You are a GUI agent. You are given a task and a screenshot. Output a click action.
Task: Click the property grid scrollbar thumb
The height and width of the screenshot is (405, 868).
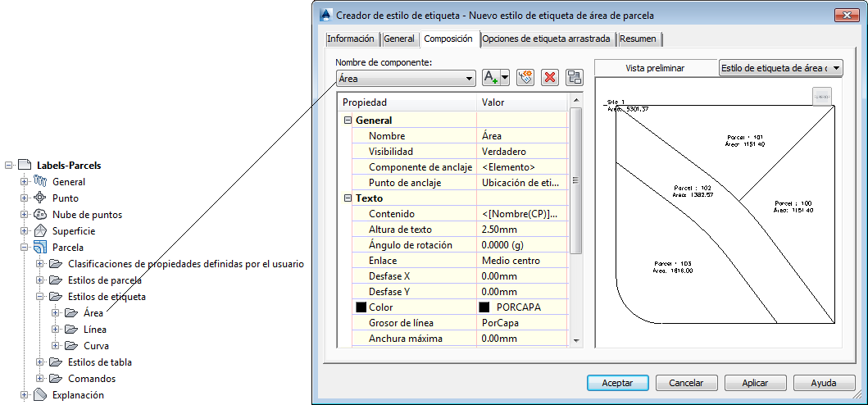(575, 180)
